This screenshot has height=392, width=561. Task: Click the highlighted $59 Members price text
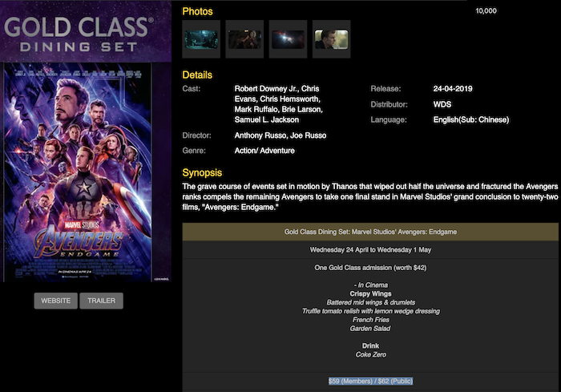370,381
